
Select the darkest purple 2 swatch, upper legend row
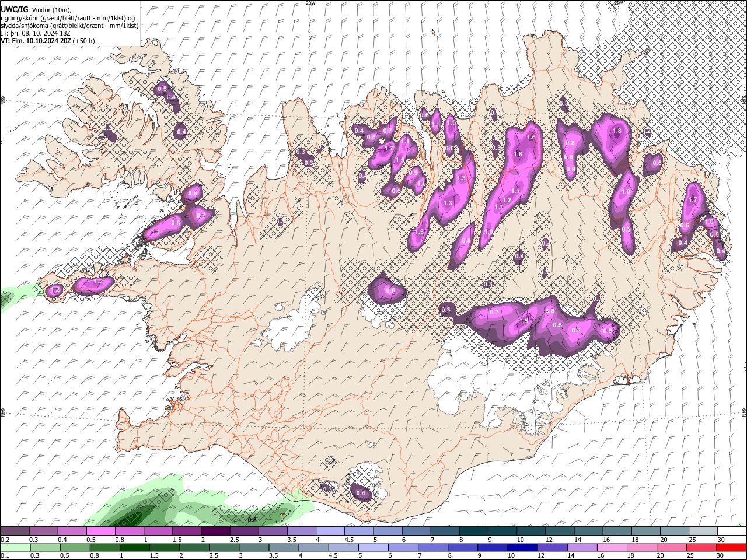coord(215,531)
